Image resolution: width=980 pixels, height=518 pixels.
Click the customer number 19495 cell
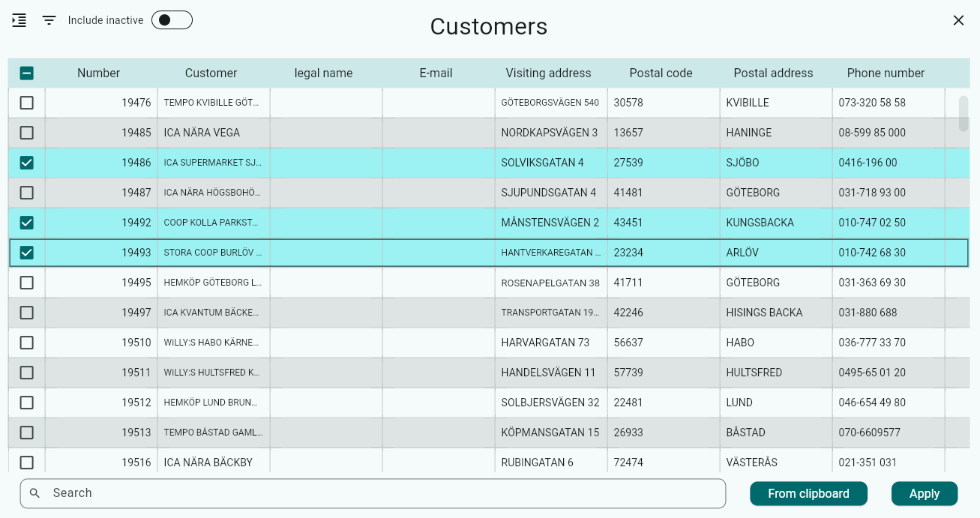click(x=101, y=283)
